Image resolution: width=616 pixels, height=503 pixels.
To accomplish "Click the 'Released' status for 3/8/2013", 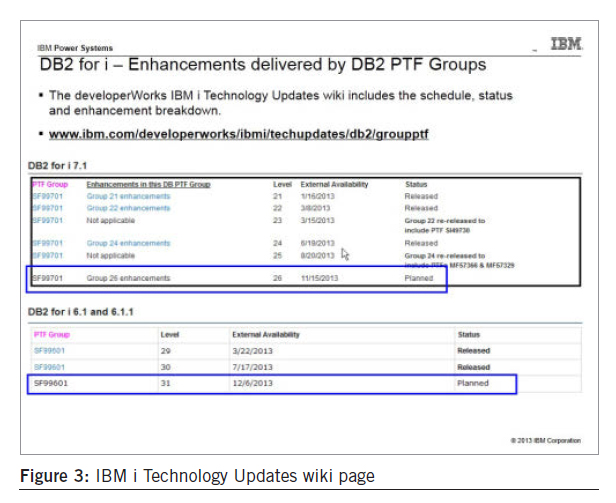I will (x=421, y=208).
